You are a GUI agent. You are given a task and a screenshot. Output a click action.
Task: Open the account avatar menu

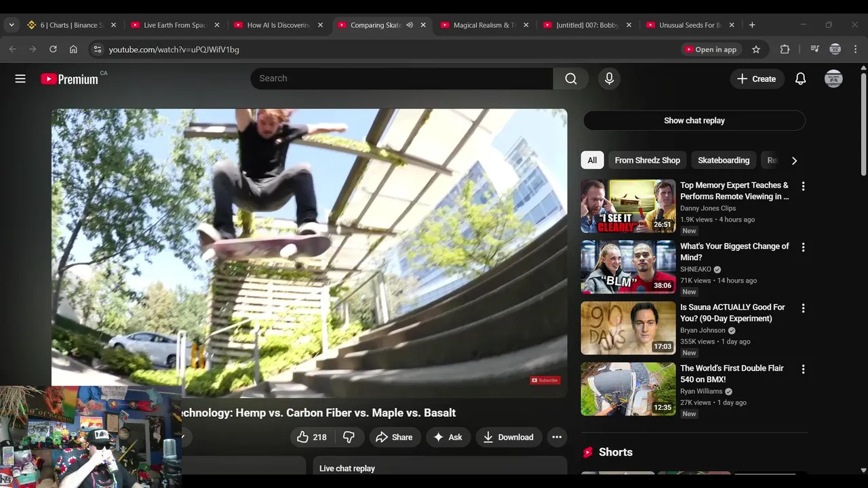(833, 79)
